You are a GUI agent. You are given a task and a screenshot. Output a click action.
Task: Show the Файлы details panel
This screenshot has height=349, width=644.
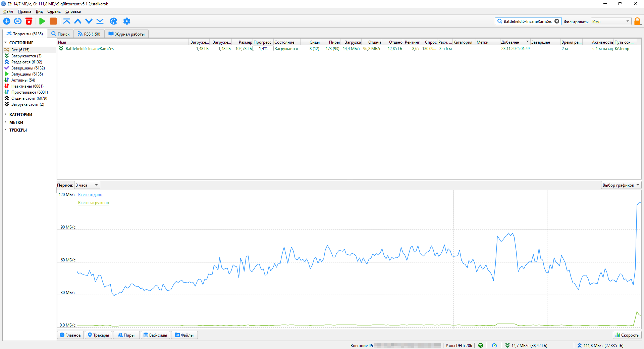pyautogui.click(x=184, y=335)
